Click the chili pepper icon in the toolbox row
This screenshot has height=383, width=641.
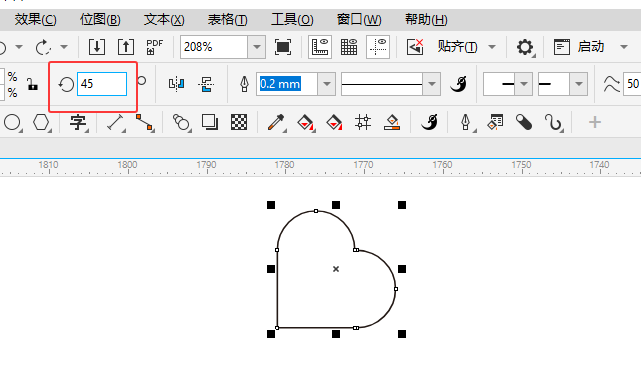click(429, 122)
